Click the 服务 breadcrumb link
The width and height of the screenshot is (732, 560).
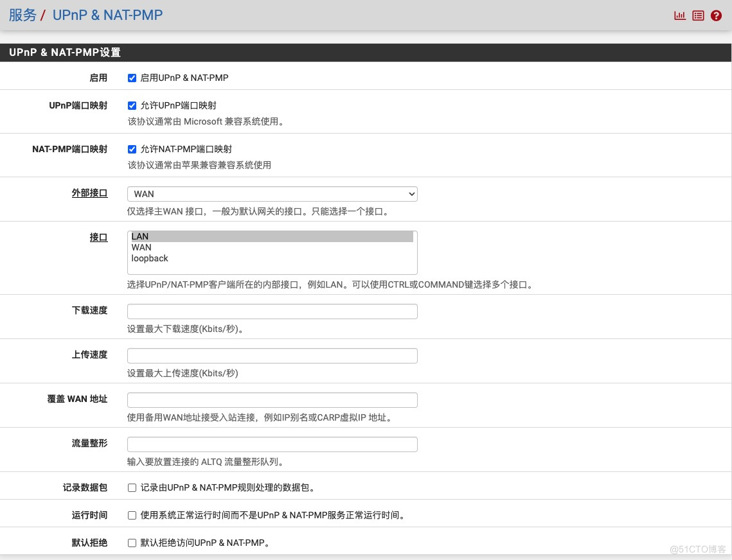click(22, 15)
